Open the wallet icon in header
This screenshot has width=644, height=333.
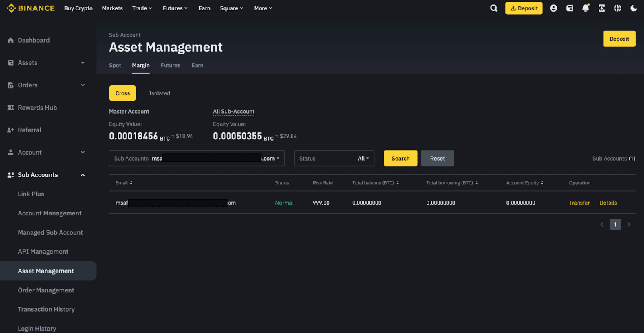[x=570, y=8]
